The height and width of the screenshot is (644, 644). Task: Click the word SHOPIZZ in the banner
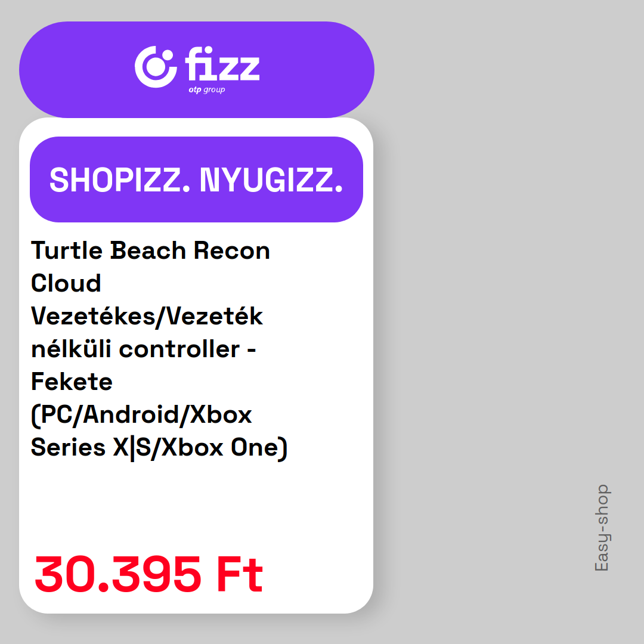120,180
